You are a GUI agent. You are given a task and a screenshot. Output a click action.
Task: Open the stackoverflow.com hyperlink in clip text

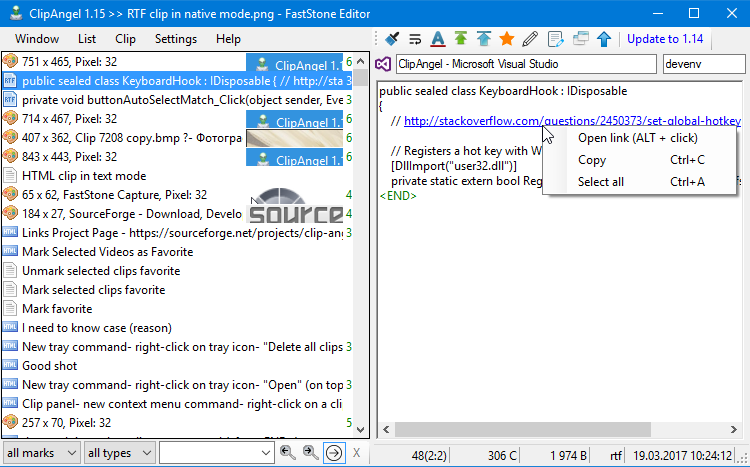click(572, 121)
